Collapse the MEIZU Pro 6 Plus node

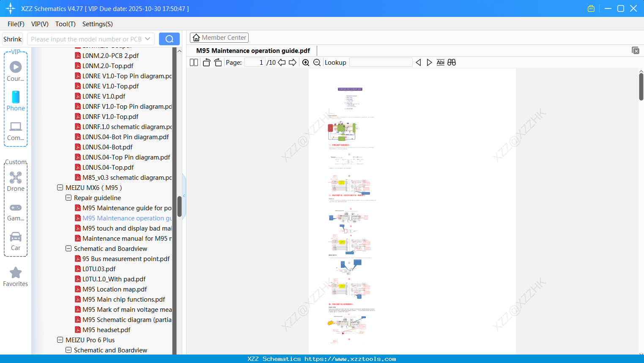point(60,340)
